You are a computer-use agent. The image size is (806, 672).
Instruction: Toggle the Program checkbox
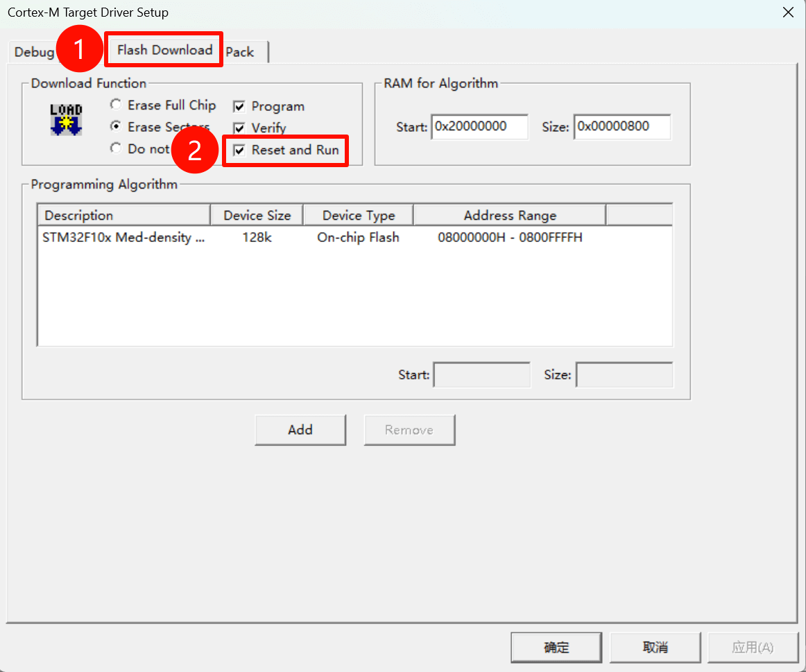[239, 107]
